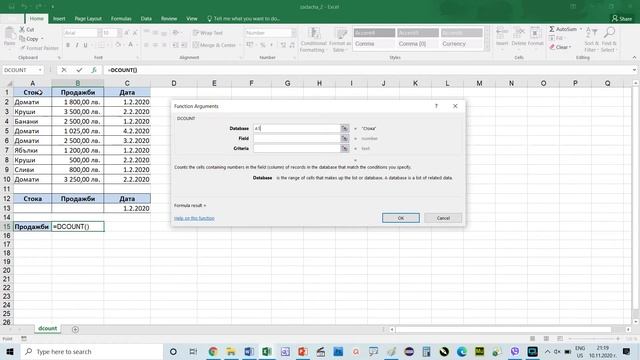
Task: Open the Copy dropdown arrow
Action: pos(42,39)
